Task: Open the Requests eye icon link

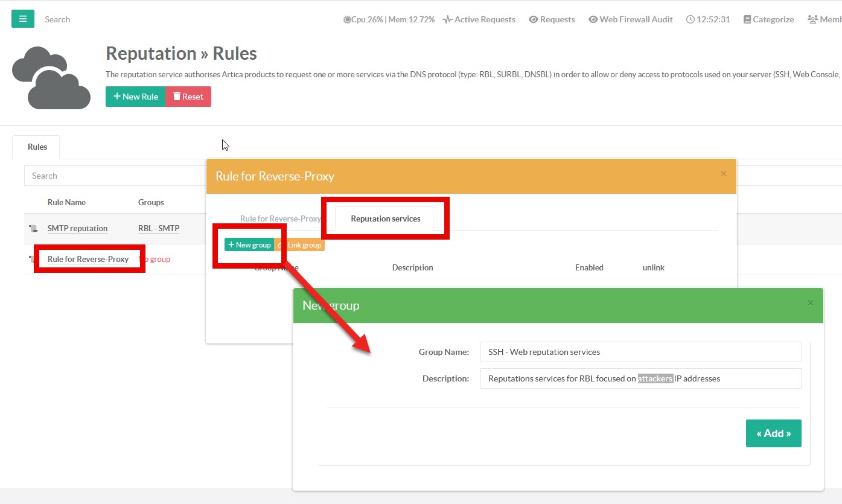Action: coord(552,19)
